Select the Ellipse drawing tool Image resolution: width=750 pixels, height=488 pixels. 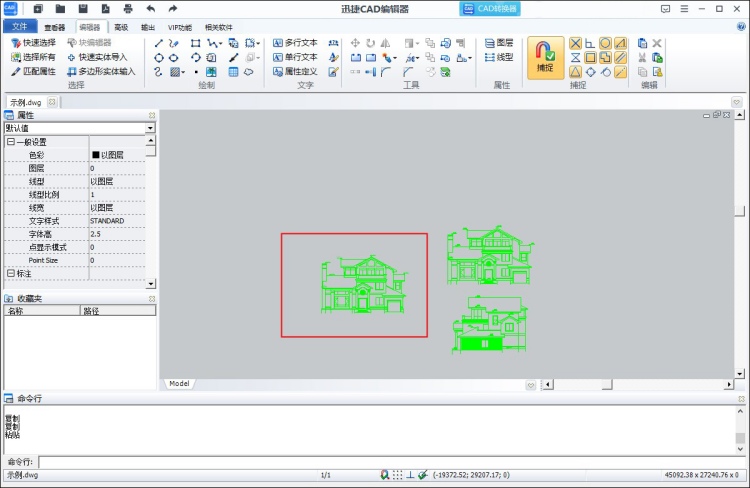[x=174, y=58]
